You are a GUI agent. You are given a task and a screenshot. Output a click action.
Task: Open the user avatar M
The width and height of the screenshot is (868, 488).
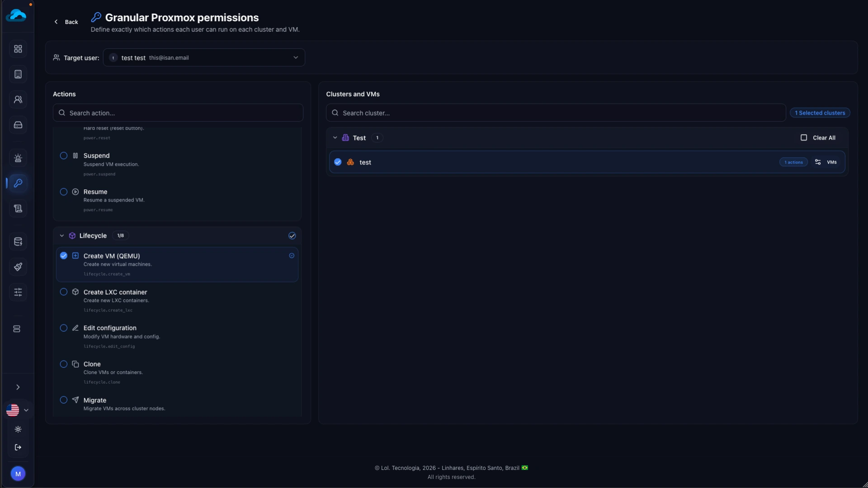coord(18,474)
